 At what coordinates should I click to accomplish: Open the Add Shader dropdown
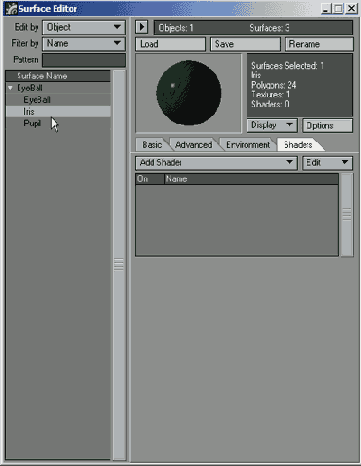pyautogui.click(x=216, y=163)
